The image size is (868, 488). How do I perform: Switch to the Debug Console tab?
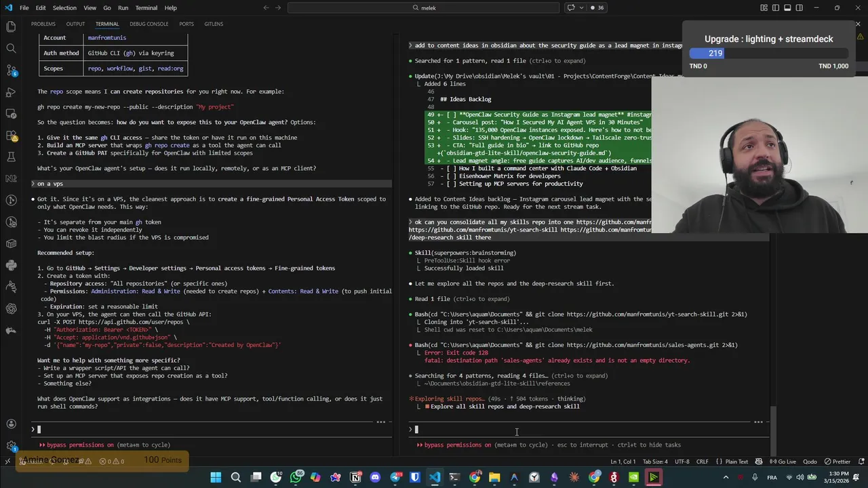click(x=149, y=24)
